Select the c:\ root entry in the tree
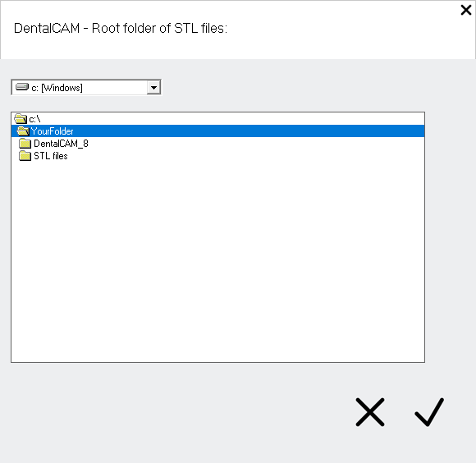This screenshot has height=463, width=476. coord(34,119)
